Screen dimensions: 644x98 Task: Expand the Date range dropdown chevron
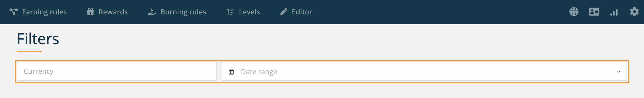[x=619, y=72]
